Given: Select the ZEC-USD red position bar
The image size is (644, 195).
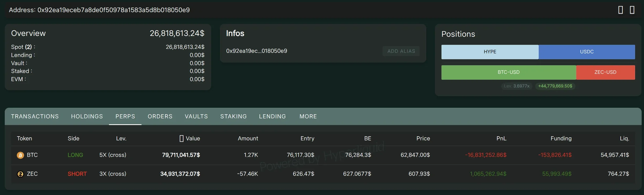Looking at the screenshot, I should 605,72.
